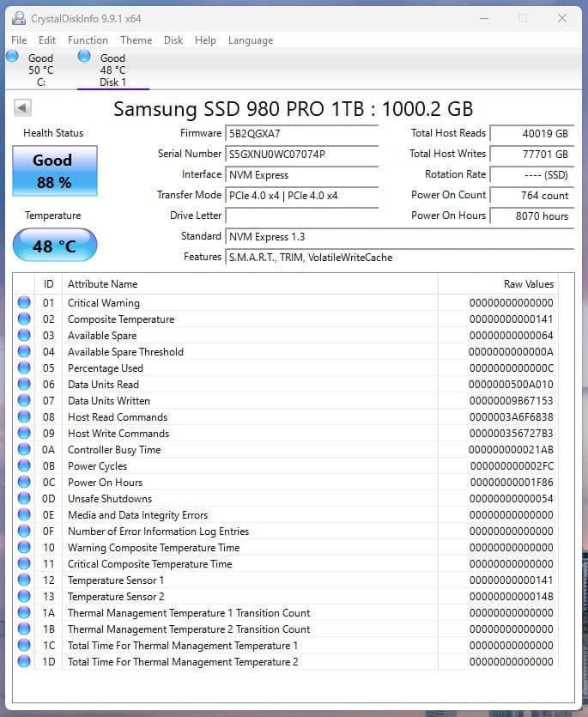
Task: Click the status orb for drive C:
Action: [12, 57]
